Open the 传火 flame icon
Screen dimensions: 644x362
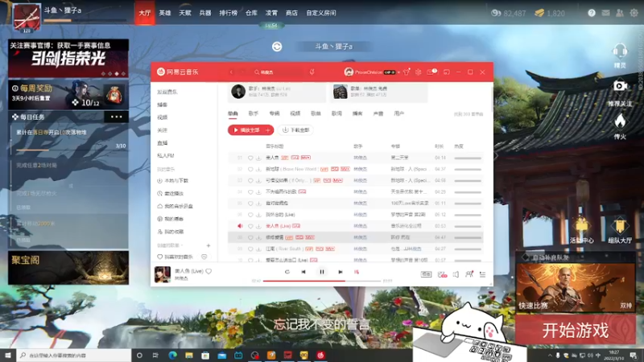click(x=620, y=126)
